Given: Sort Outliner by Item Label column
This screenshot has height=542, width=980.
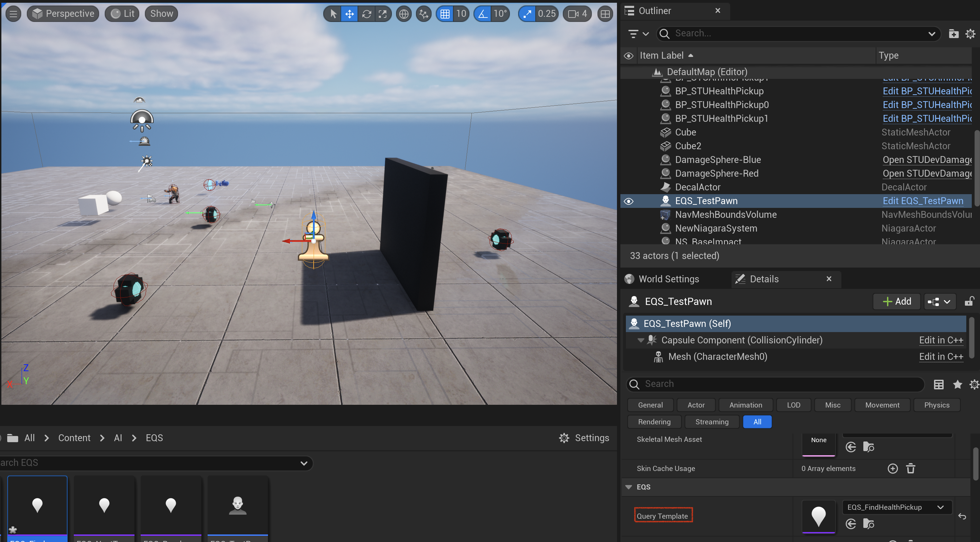Looking at the screenshot, I should tap(756, 56).
